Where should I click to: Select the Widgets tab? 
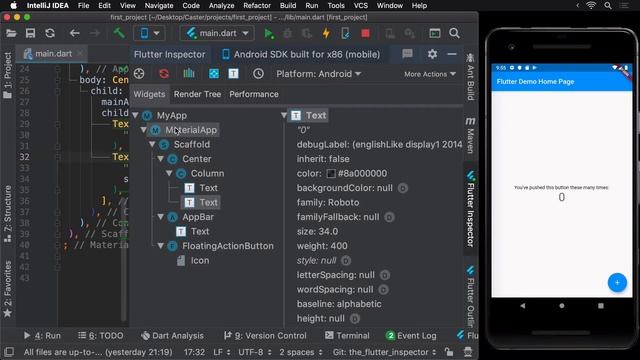pos(149,94)
